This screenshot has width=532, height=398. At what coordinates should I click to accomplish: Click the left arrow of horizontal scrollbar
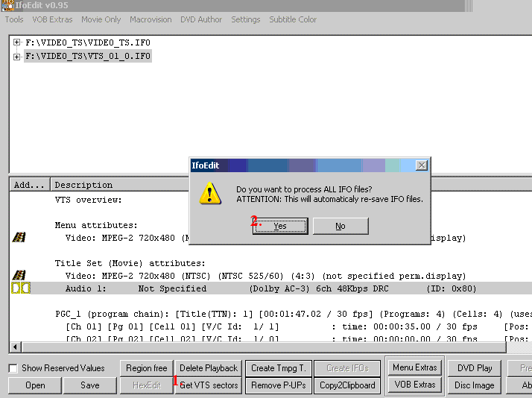pos(15,347)
